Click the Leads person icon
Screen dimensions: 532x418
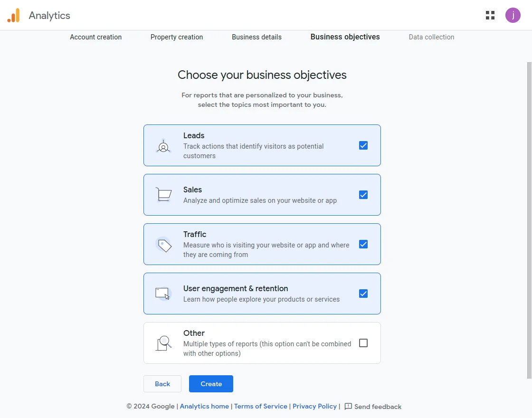pos(163,145)
